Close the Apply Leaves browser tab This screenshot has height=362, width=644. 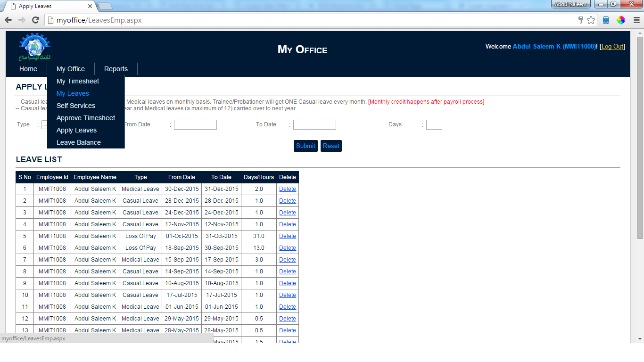tap(91, 6)
